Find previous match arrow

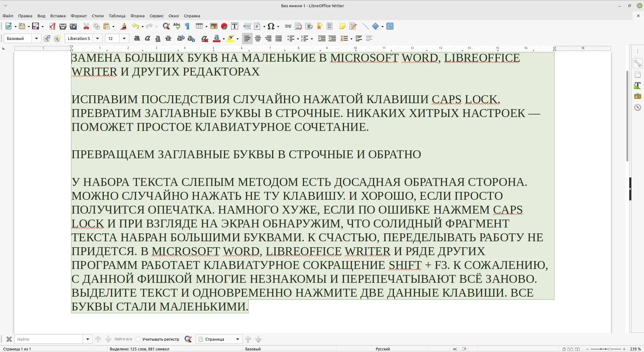coord(98,339)
